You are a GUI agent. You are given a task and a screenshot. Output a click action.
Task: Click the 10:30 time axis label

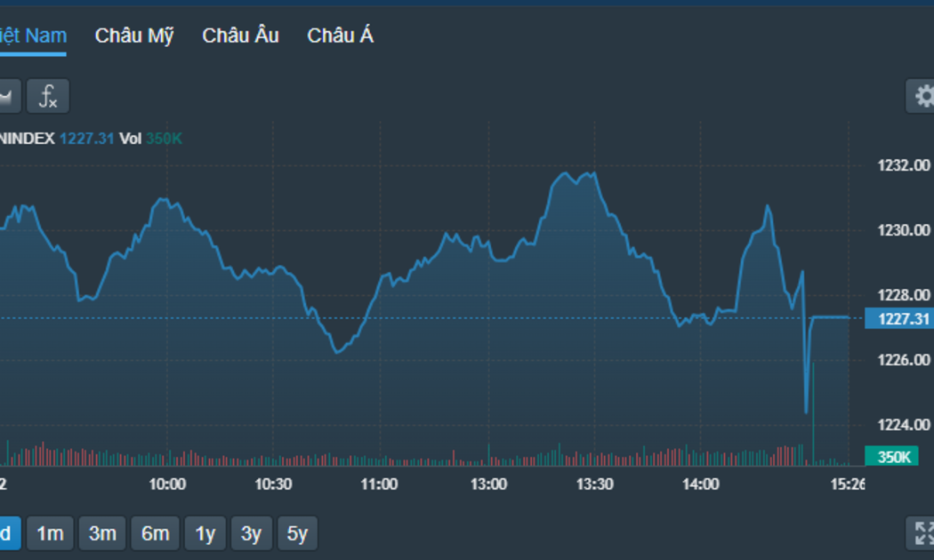pos(273,484)
